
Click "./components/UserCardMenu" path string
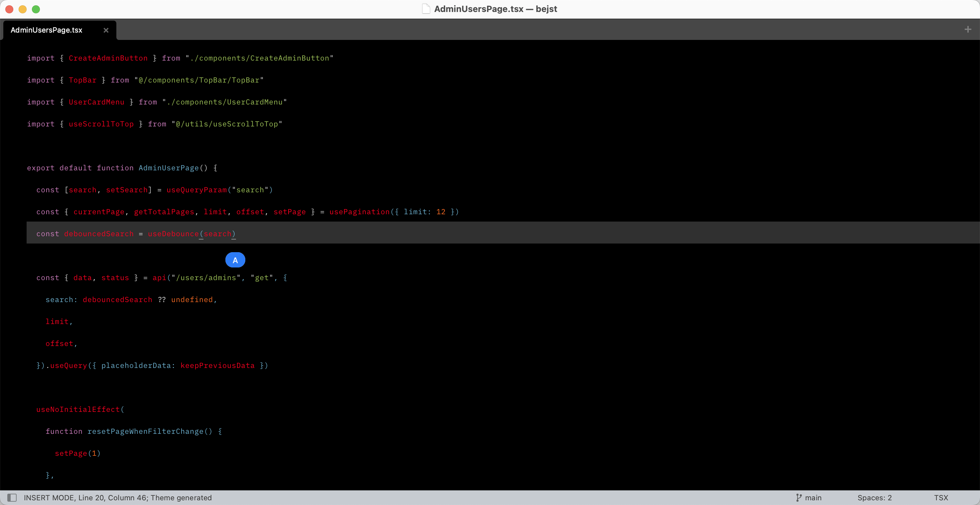click(224, 102)
